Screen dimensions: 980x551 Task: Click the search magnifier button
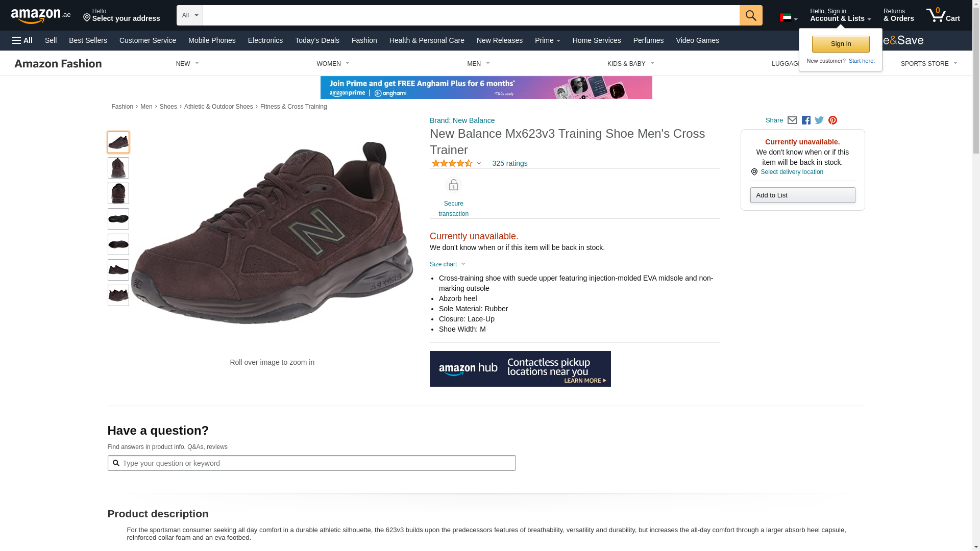750,15
